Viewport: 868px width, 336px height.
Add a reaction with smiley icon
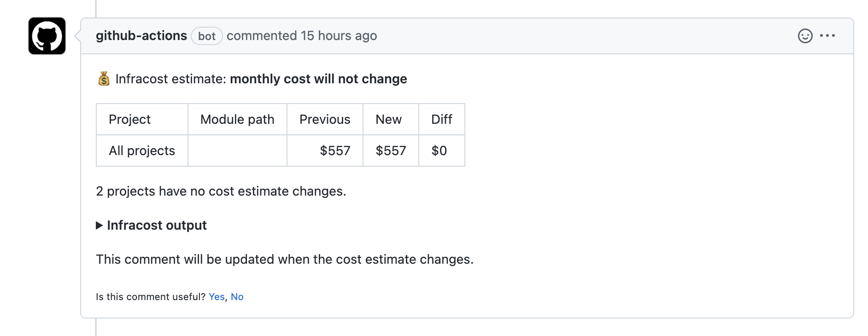pyautogui.click(x=805, y=36)
